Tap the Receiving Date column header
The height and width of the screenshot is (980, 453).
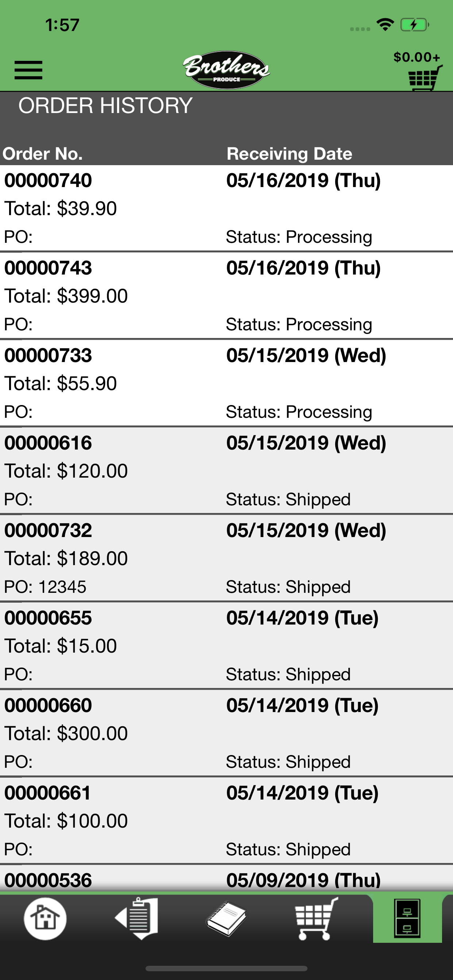point(289,154)
